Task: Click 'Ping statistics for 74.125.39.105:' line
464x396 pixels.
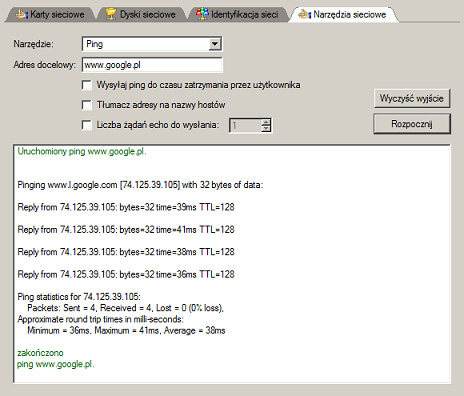Action: (x=79, y=297)
